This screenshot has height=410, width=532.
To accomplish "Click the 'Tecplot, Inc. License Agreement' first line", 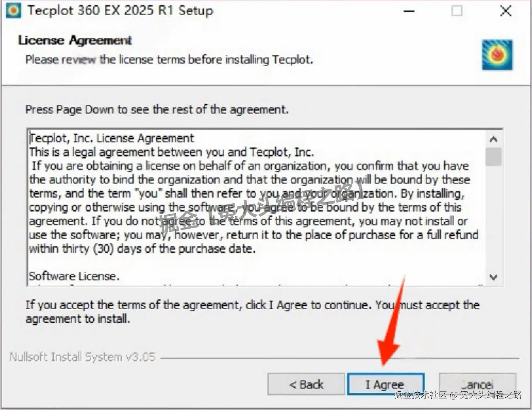I will pyautogui.click(x=112, y=138).
